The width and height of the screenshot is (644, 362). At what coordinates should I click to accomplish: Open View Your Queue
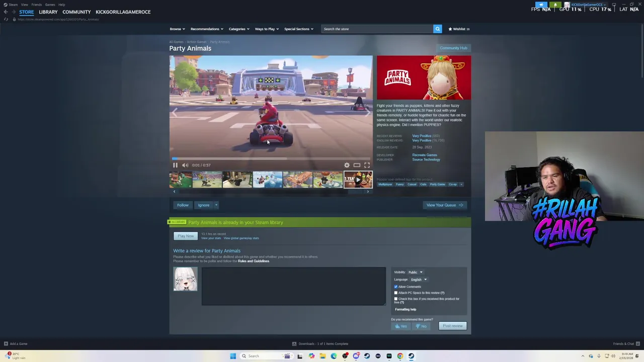[445, 205]
